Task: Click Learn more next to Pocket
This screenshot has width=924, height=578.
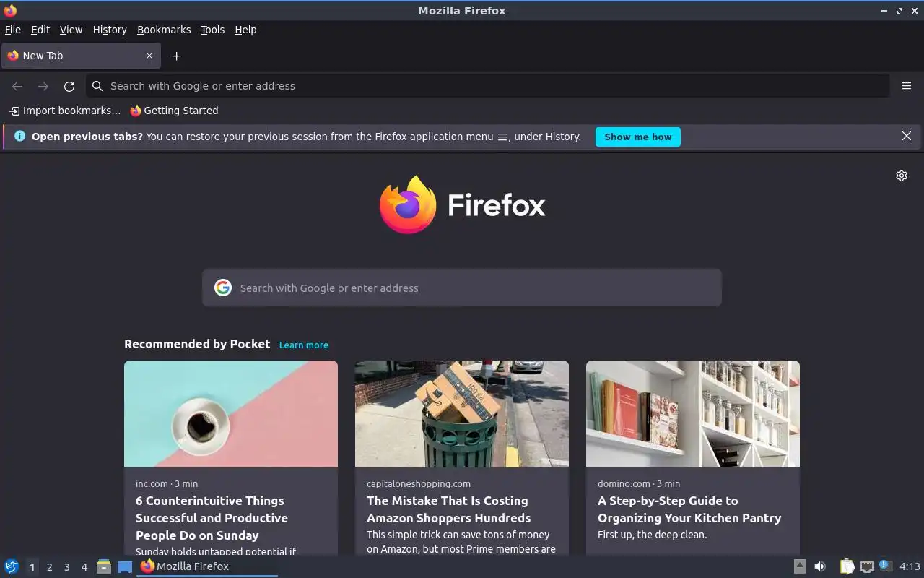Action: pyautogui.click(x=304, y=345)
